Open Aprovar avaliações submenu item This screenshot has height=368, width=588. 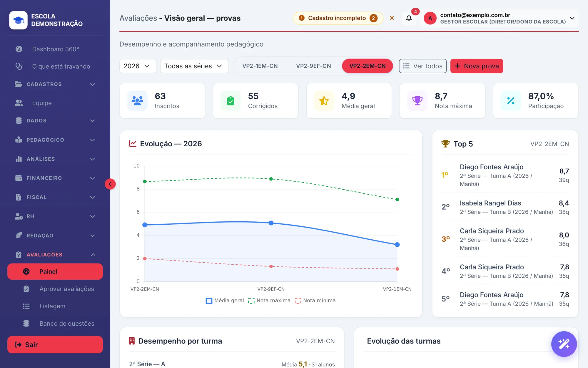(55, 289)
